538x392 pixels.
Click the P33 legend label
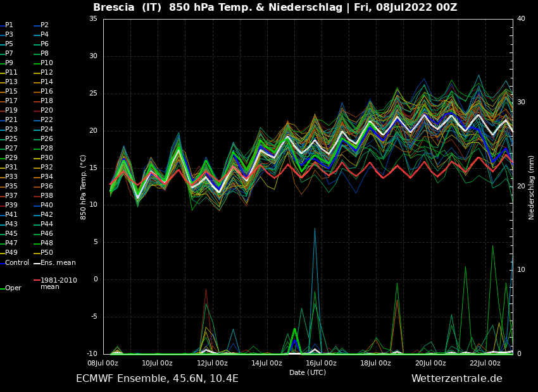coord(11,176)
